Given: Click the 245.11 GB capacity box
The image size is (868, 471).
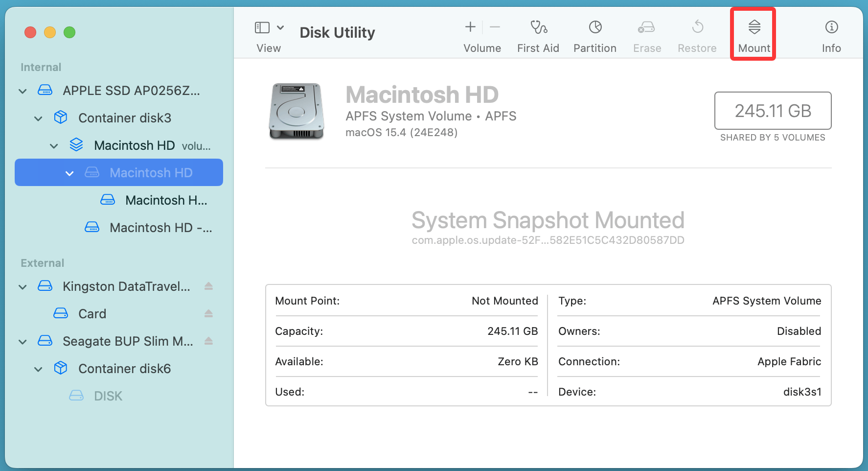Looking at the screenshot, I should (x=773, y=111).
